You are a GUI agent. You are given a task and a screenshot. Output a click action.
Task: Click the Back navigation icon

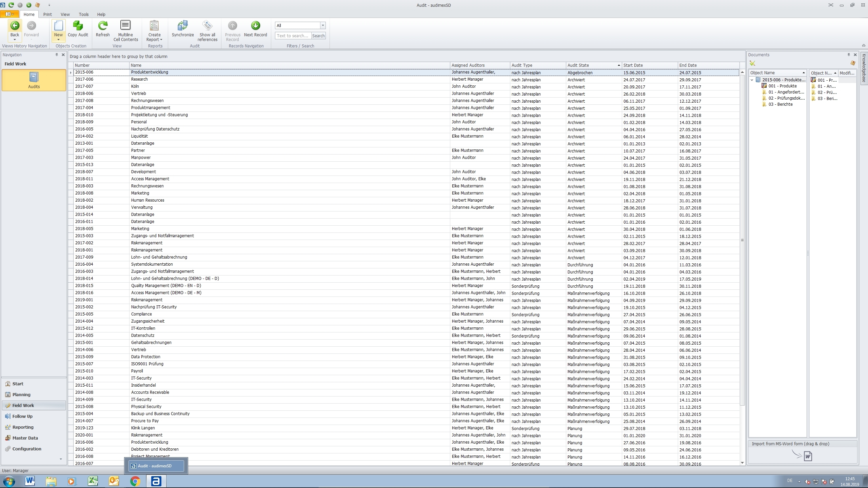coord(15,26)
